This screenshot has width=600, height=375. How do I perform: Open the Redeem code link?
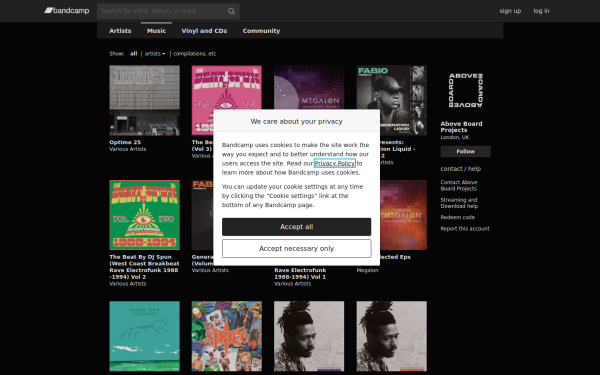click(457, 217)
